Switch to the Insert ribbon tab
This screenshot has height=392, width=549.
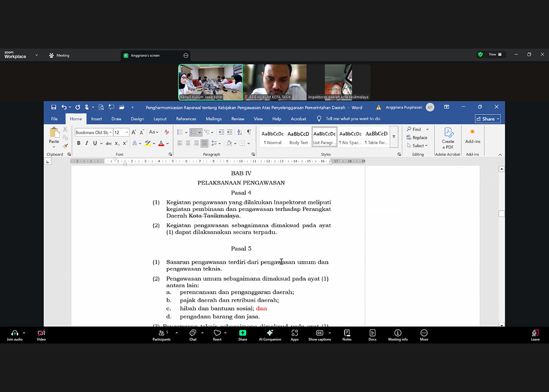pyautogui.click(x=97, y=119)
